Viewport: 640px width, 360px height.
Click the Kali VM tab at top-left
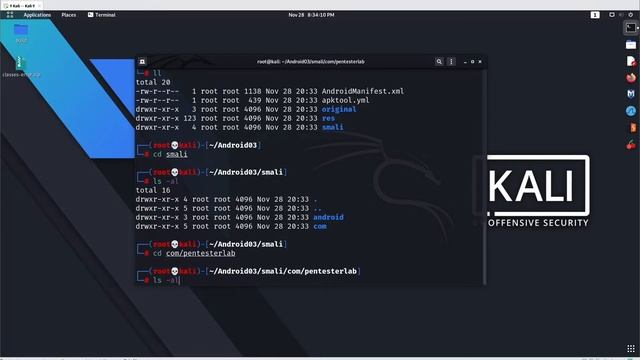(21, 6)
